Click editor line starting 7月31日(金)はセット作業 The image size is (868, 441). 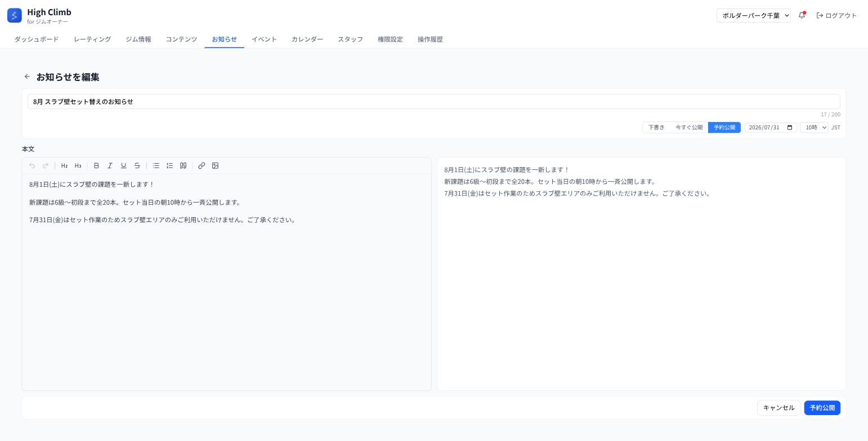pos(163,220)
